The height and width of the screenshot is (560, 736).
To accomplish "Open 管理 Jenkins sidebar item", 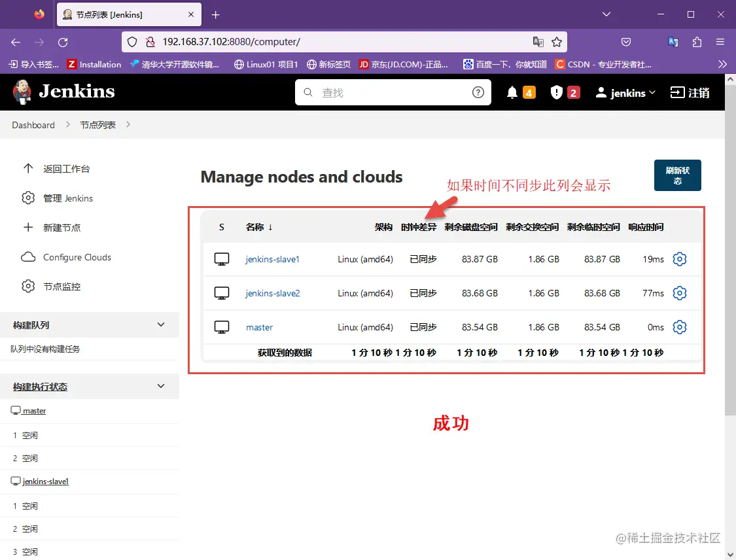I will click(x=58, y=198).
